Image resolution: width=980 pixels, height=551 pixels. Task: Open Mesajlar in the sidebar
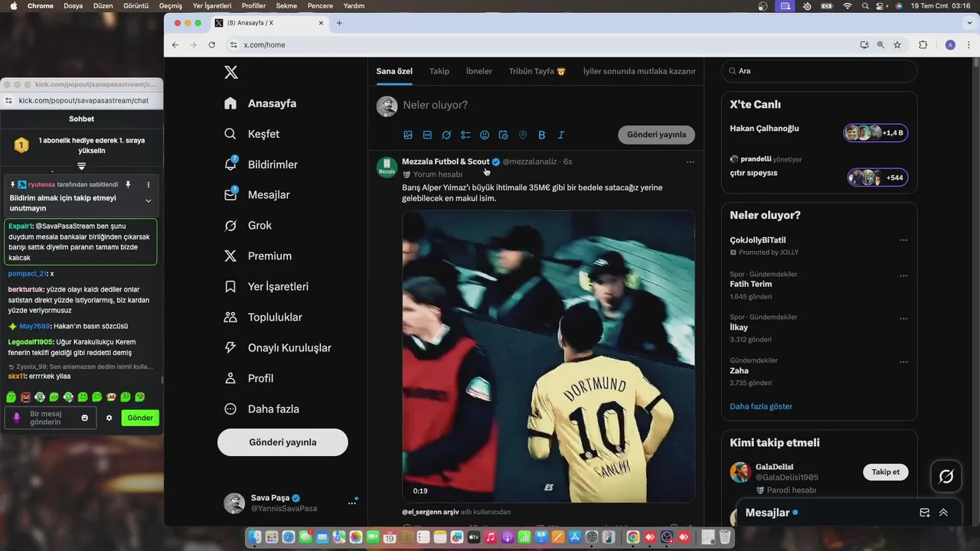coord(257,195)
